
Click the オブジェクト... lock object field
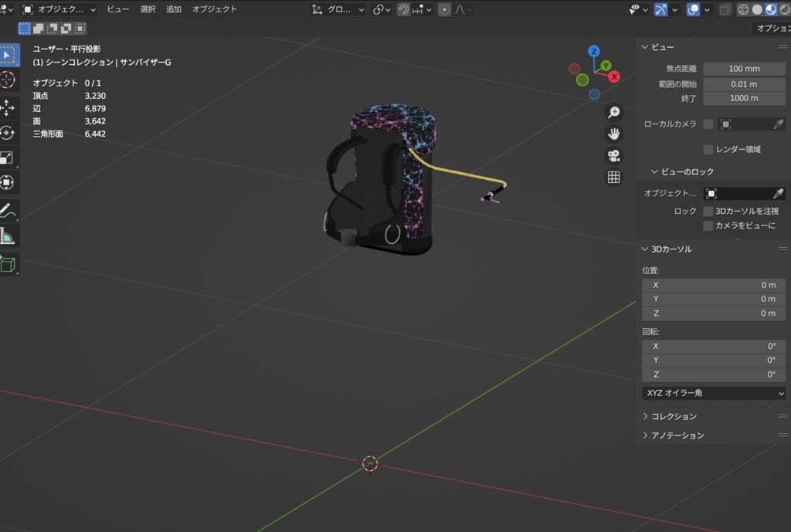(x=744, y=193)
